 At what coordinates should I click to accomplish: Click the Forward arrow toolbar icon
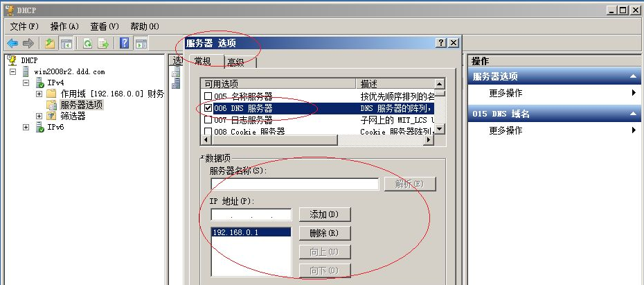click(28, 43)
